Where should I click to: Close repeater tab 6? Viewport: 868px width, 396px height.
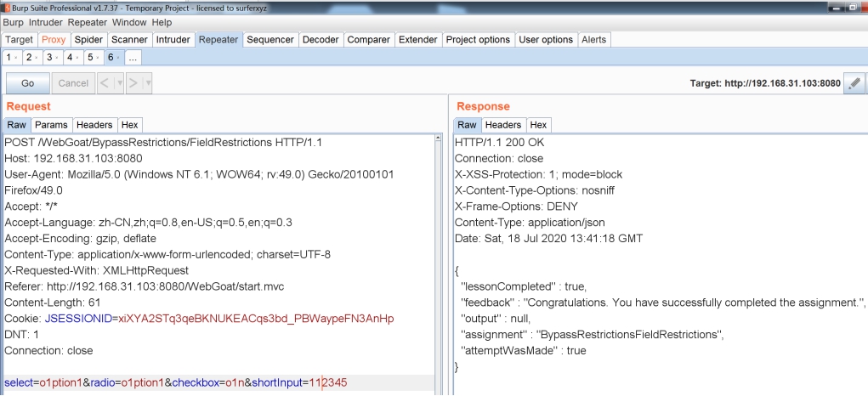click(118, 58)
